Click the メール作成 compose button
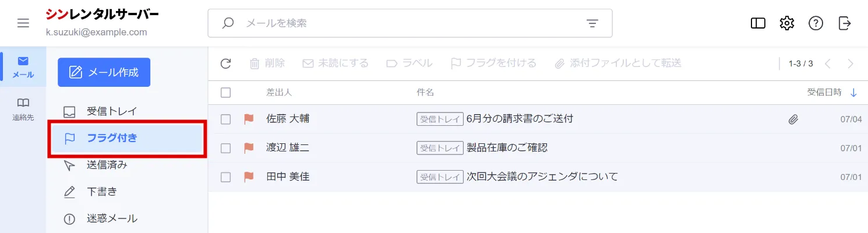The width and height of the screenshot is (868, 233). 104,72
